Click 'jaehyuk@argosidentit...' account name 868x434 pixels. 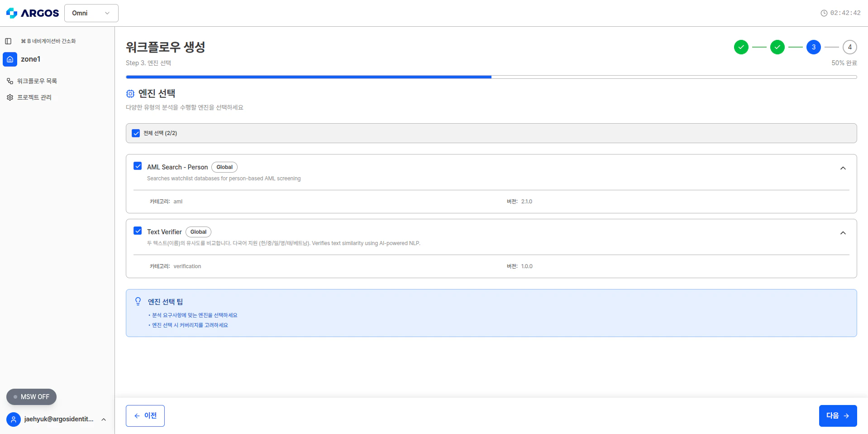(59, 420)
